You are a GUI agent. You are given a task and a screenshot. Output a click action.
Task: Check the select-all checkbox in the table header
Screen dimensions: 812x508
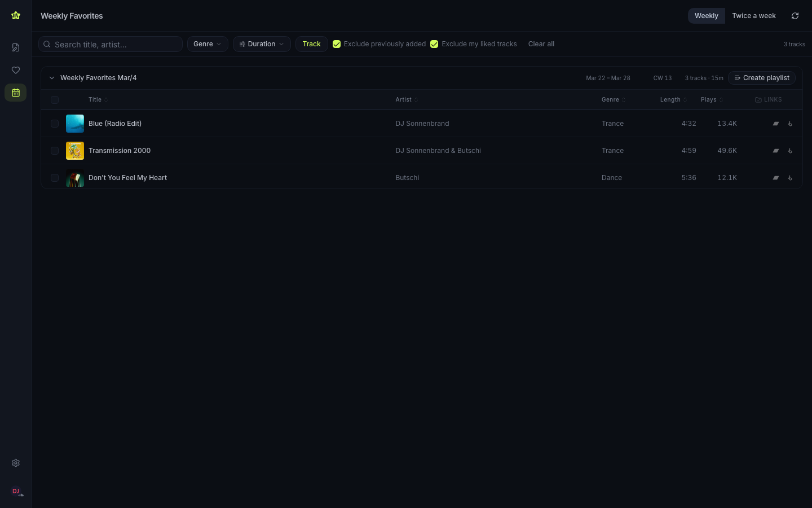click(x=55, y=100)
